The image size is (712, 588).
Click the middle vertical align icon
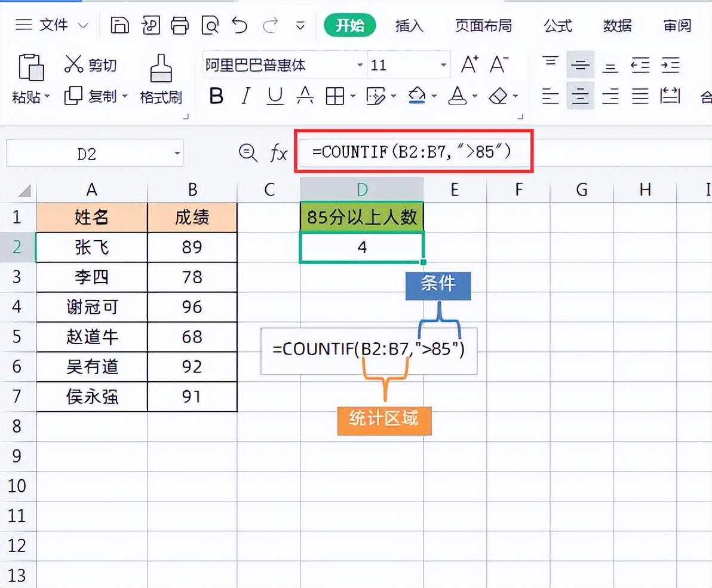(x=581, y=65)
